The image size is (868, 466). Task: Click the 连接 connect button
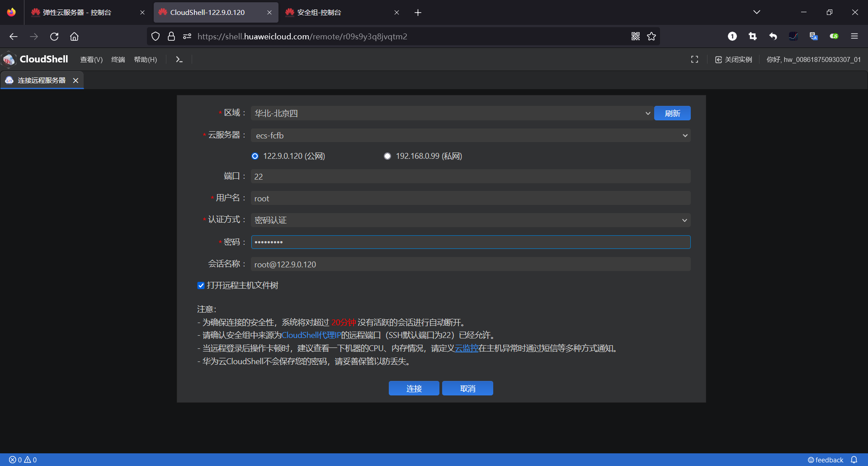tap(414, 388)
